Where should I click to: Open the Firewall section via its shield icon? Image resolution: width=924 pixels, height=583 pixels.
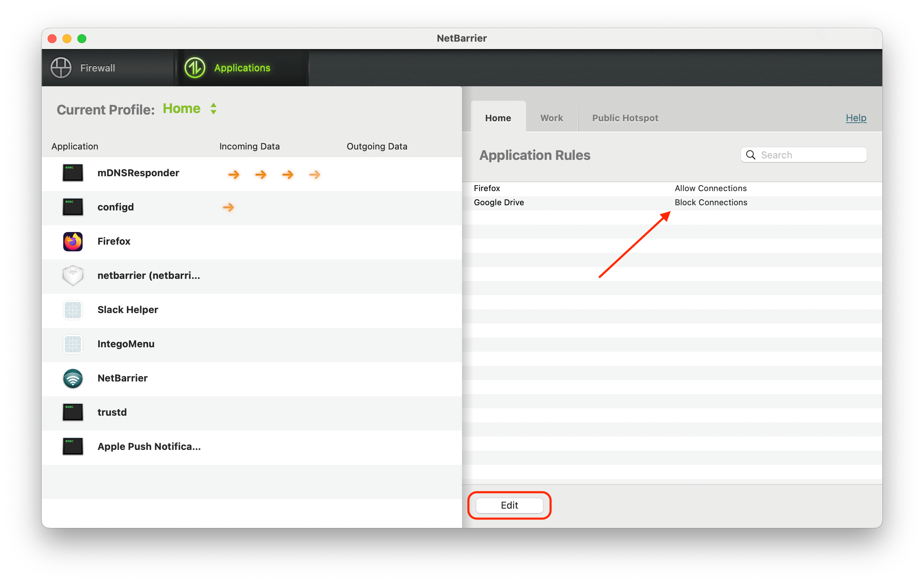point(61,68)
